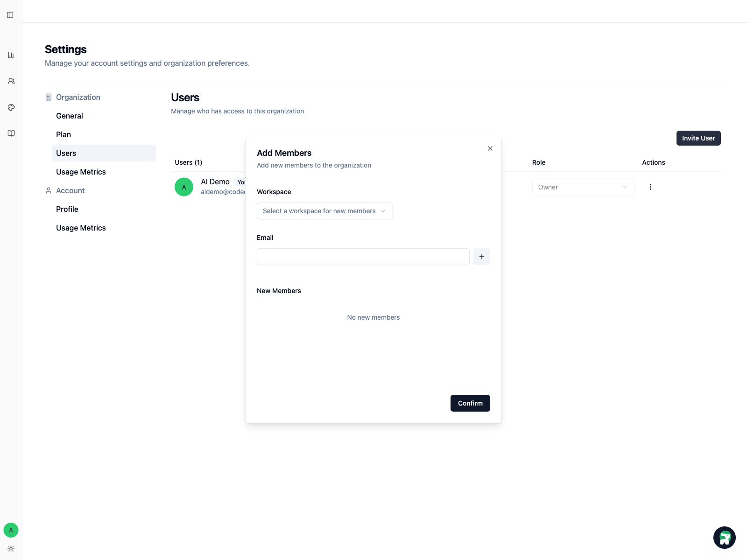Switch to the Plan settings section

[x=63, y=134]
